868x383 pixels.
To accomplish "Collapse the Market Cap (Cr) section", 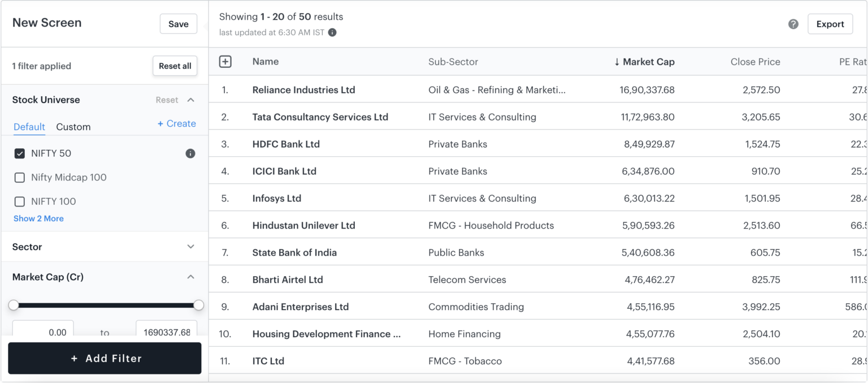I will [x=190, y=277].
